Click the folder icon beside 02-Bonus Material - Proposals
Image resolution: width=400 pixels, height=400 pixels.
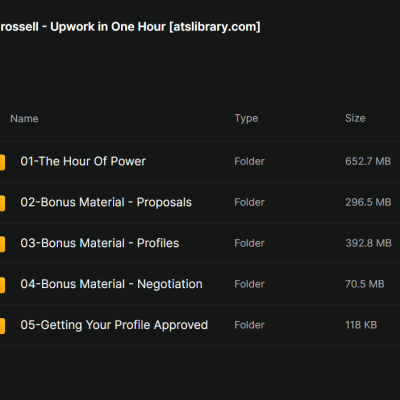click(x=2, y=203)
